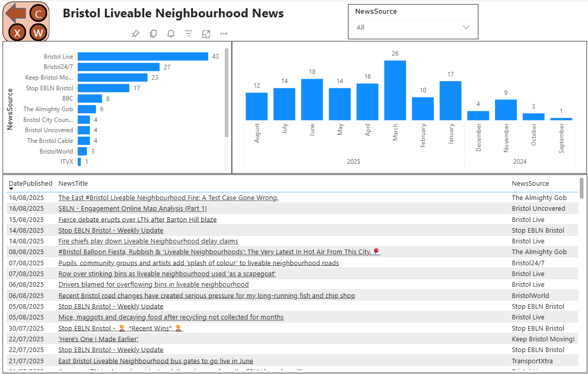Image resolution: width=588 pixels, height=374 pixels.
Task: Click 'Keep Bristol Moving!' source cell
Action: (543, 339)
